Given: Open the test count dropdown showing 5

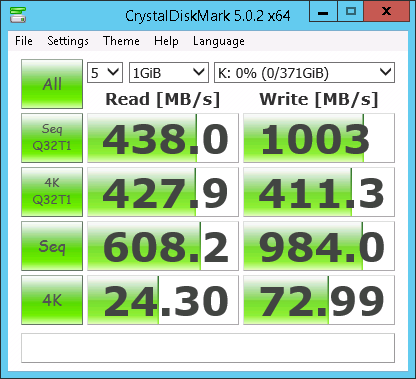Looking at the screenshot, I should click(x=105, y=72).
